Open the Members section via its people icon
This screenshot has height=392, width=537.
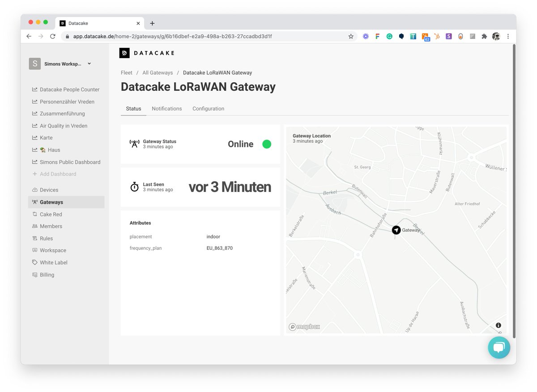[35, 226]
